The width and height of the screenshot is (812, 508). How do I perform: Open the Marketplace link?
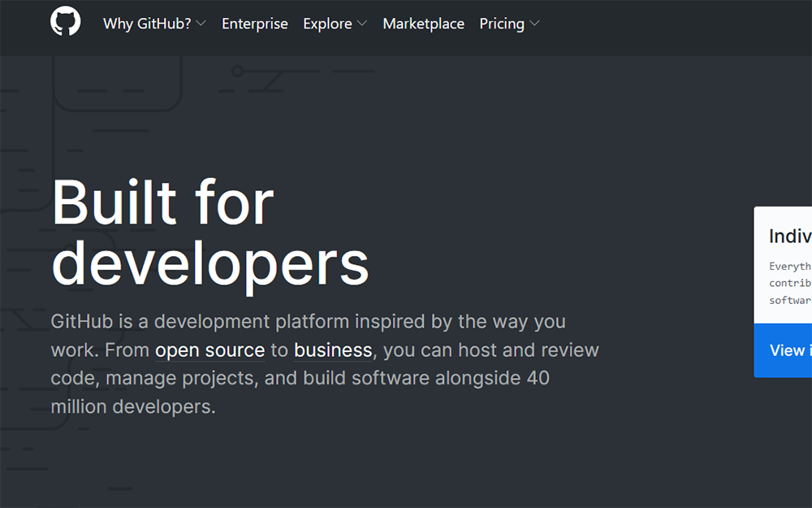(x=424, y=24)
